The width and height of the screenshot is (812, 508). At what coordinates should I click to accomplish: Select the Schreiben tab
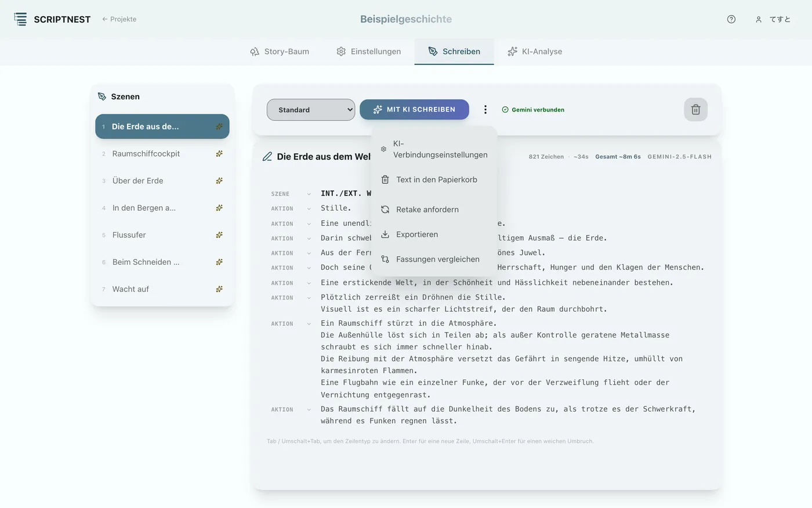(x=454, y=52)
